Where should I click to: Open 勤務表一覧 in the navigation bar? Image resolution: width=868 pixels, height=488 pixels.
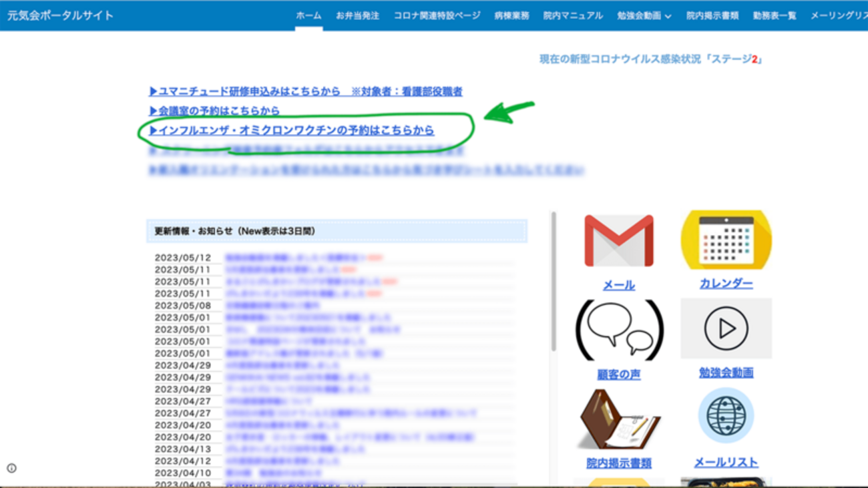click(775, 15)
